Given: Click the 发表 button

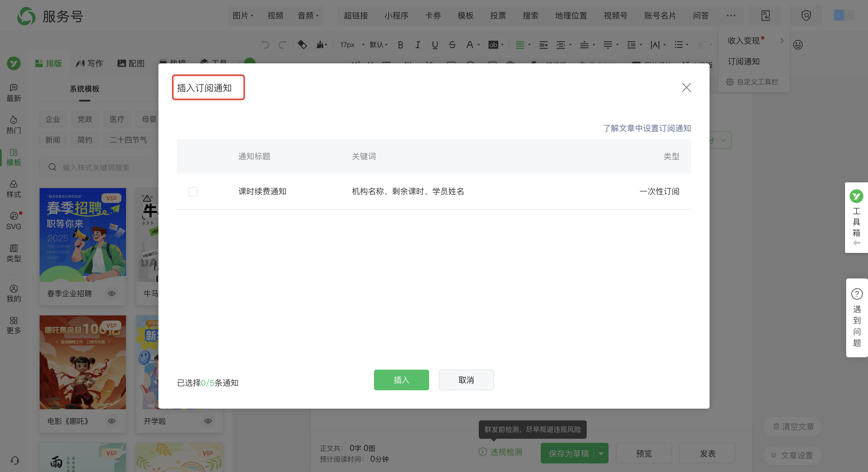Looking at the screenshot, I should [x=707, y=453].
